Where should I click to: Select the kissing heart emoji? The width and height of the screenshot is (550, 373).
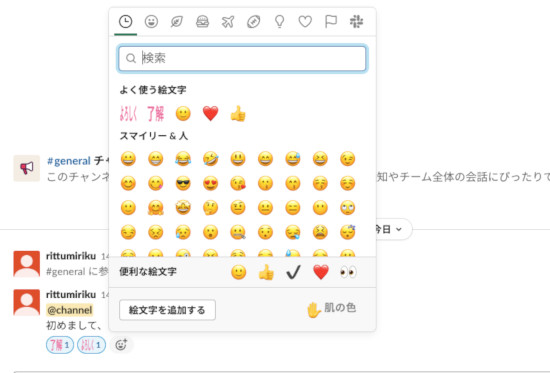[x=238, y=184]
